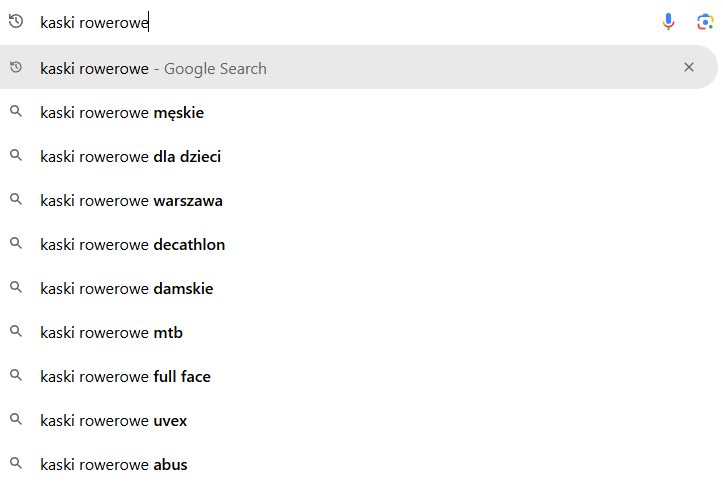Click magnifier icon next to 'kaski rowerowe mtb'
The width and height of the screenshot is (723, 487).
(16, 331)
